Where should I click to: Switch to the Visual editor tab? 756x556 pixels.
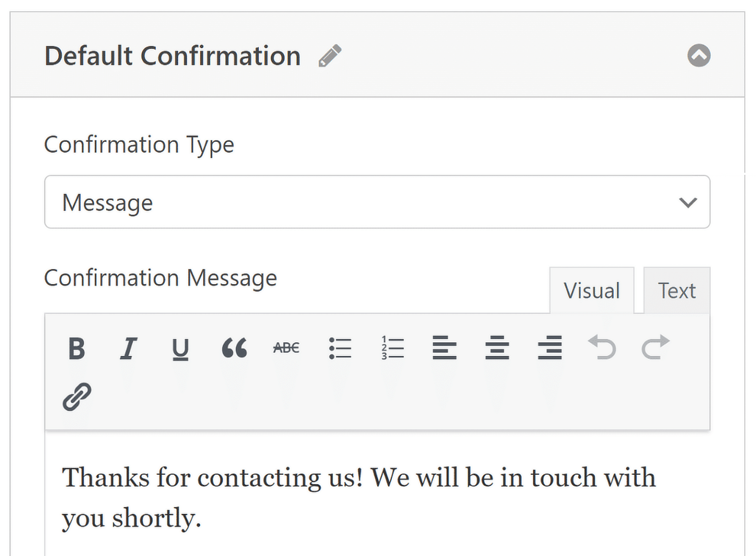pos(592,290)
